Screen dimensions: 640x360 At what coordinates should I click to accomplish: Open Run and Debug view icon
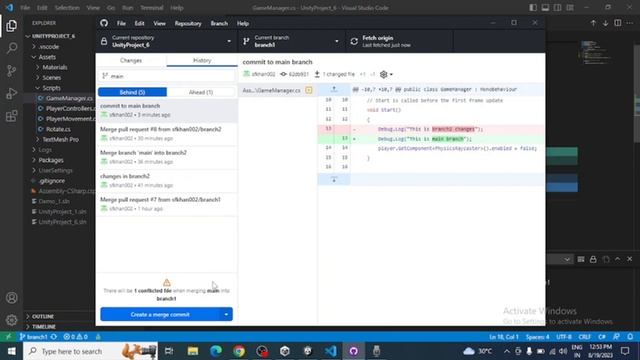coord(11,93)
